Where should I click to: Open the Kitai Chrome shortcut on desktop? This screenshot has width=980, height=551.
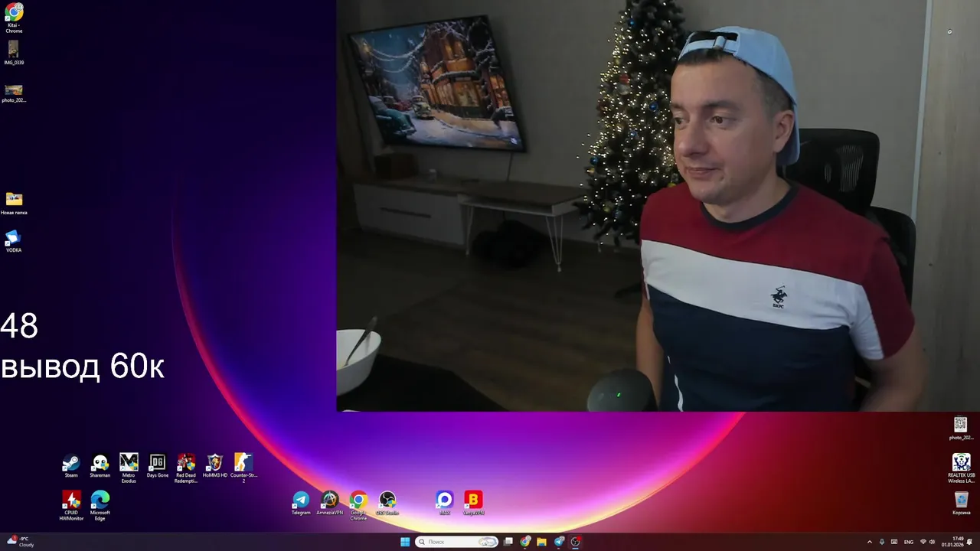coord(14,18)
